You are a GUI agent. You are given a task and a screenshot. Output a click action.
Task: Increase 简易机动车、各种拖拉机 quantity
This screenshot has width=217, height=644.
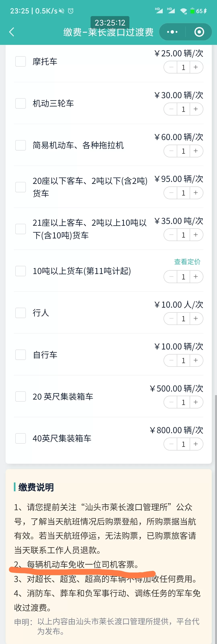[x=196, y=151]
